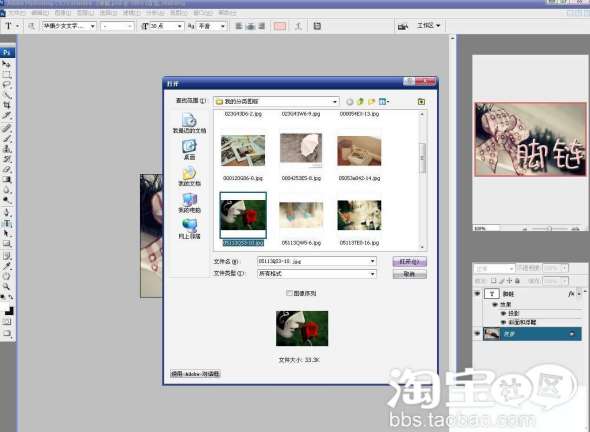Image resolution: width=590 pixels, height=432 pixels.
Task: Select the Crop tool
Action: pyautogui.click(x=6, y=105)
